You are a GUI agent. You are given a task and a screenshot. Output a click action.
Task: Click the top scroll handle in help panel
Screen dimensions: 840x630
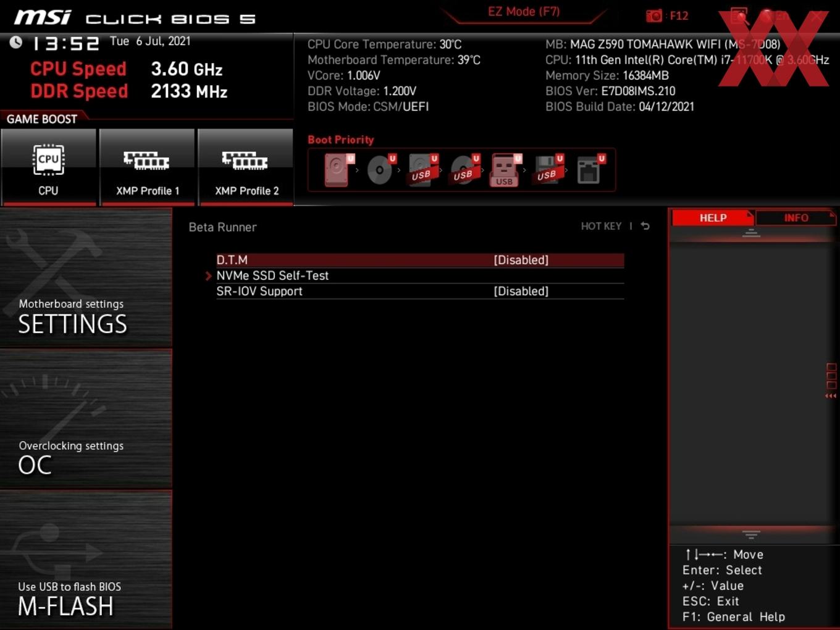(751, 233)
